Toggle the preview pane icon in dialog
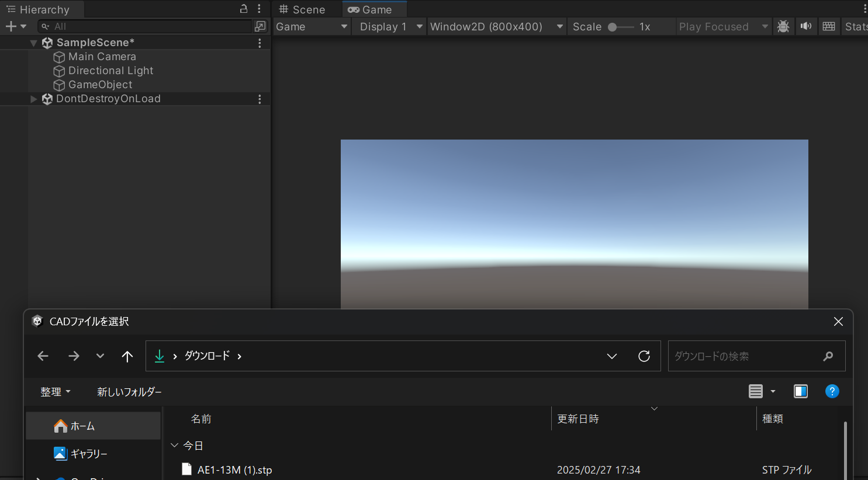This screenshot has height=480, width=868. click(x=800, y=391)
